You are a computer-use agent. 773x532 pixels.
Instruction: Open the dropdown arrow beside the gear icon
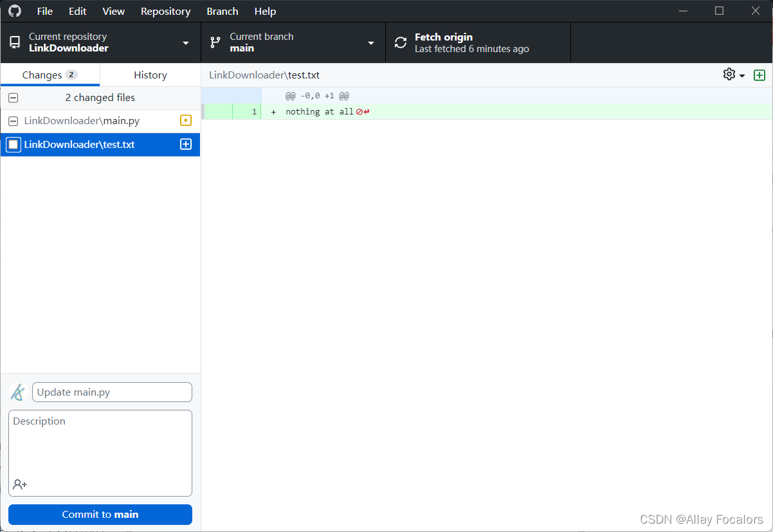pyautogui.click(x=741, y=75)
